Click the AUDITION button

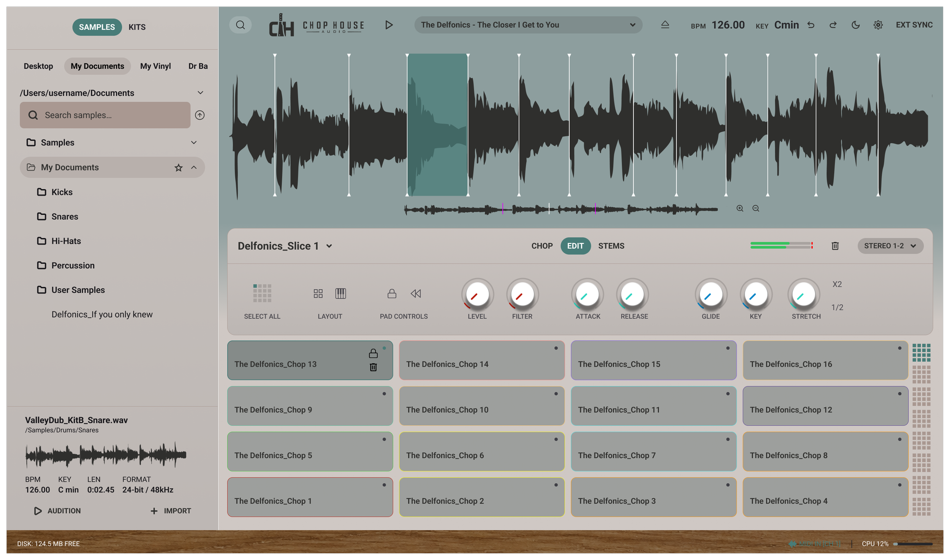57,511
